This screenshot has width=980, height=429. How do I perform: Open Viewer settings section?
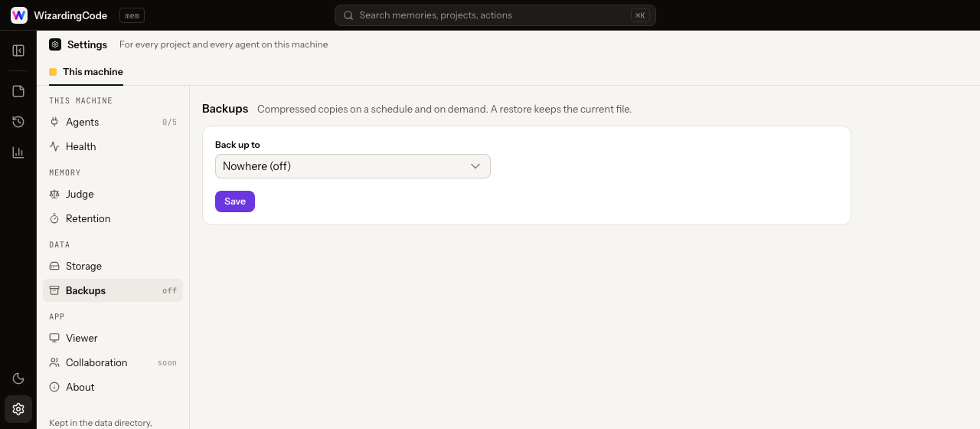click(x=113, y=338)
